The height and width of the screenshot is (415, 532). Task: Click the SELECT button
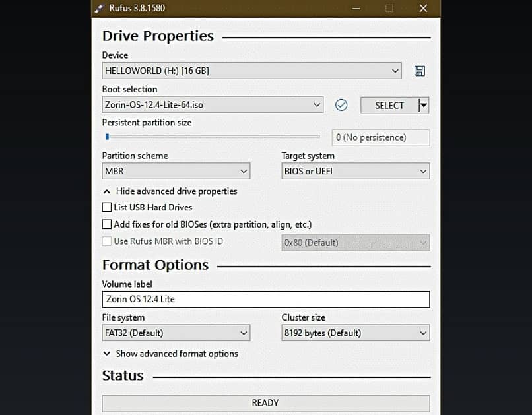pyautogui.click(x=389, y=106)
